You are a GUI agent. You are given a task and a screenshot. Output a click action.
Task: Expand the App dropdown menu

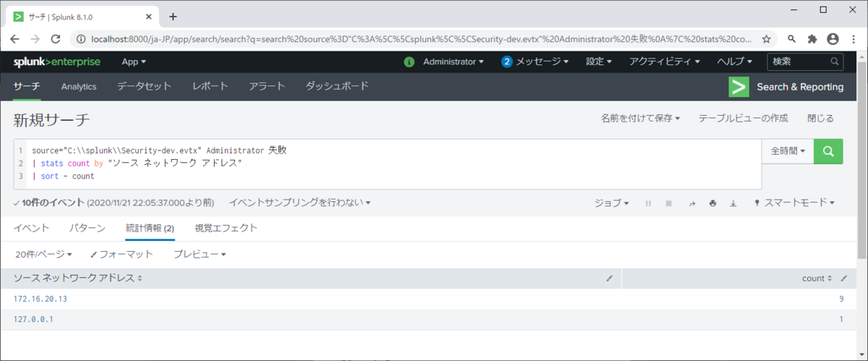[x=134, y=62]
